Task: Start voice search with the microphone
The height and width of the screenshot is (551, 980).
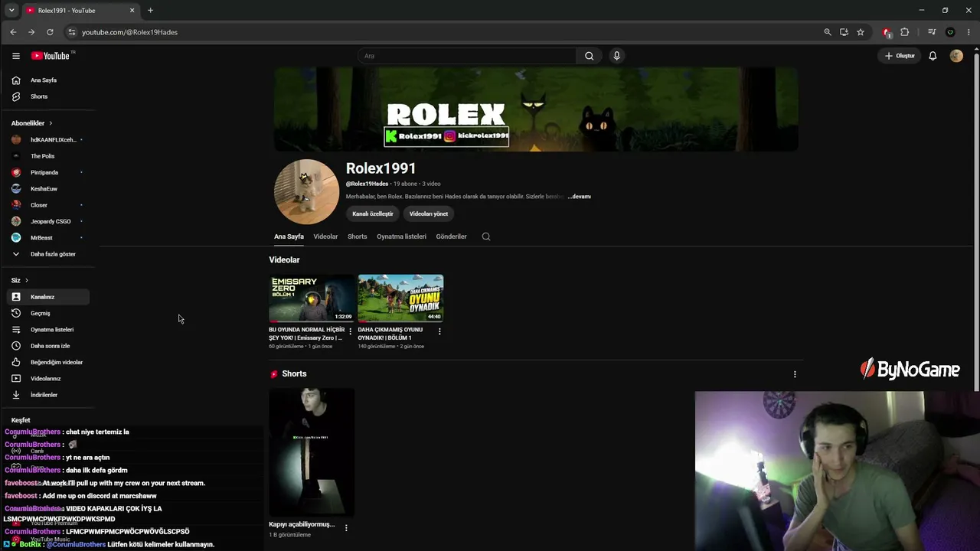Action: pos(616,56)
